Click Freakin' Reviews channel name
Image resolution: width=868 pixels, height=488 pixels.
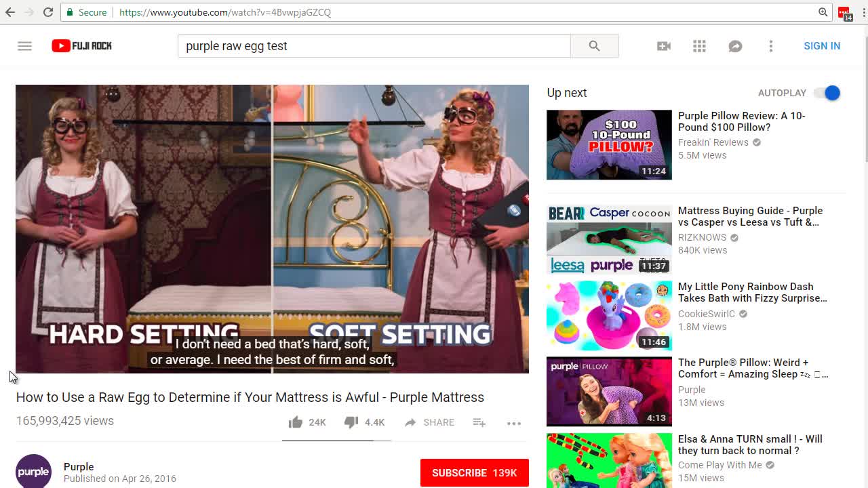pyautogui.click(x=713, y=142)
